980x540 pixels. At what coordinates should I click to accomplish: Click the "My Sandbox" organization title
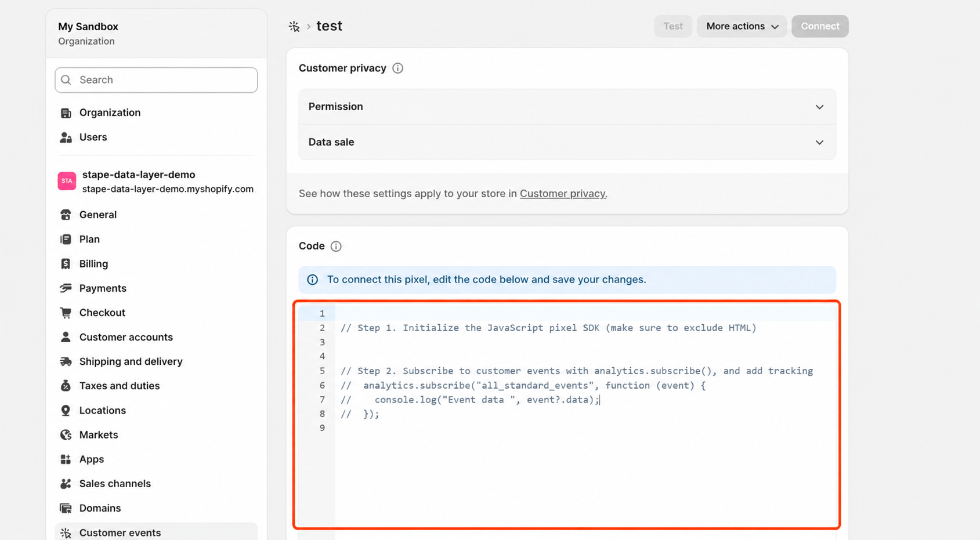coord(88,27)
